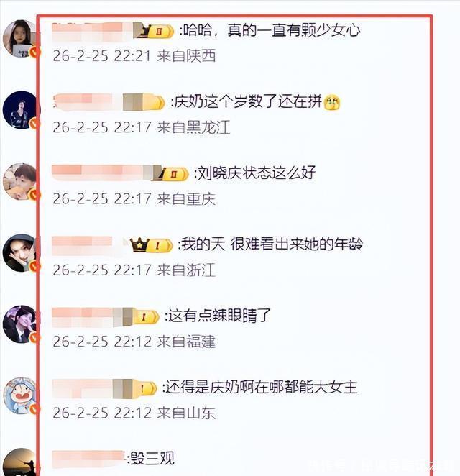Open blurred username of 毁三观 commenter

point(88,459)
